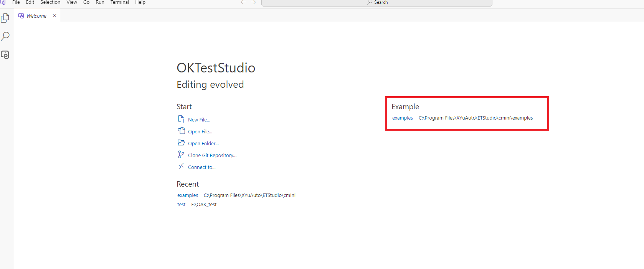The image size is (644, 269).
Task: Open the Search view in activity bar
Action: click(5, 36)
